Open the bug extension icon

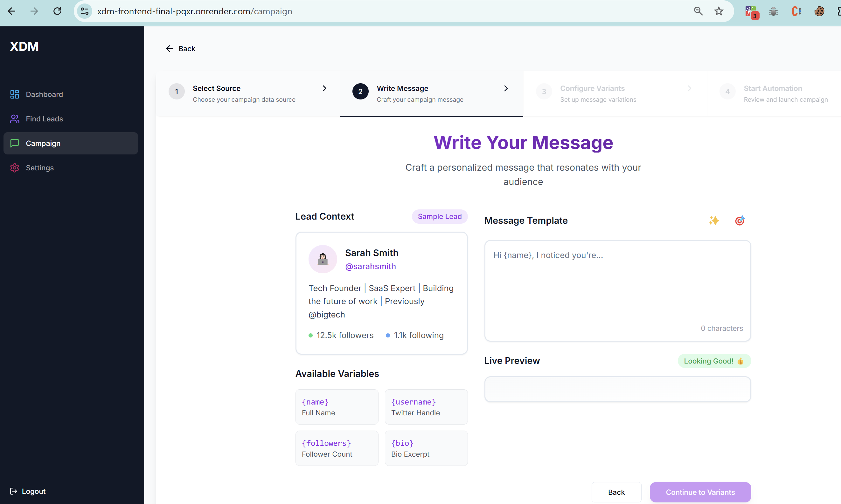pos(773,11)
